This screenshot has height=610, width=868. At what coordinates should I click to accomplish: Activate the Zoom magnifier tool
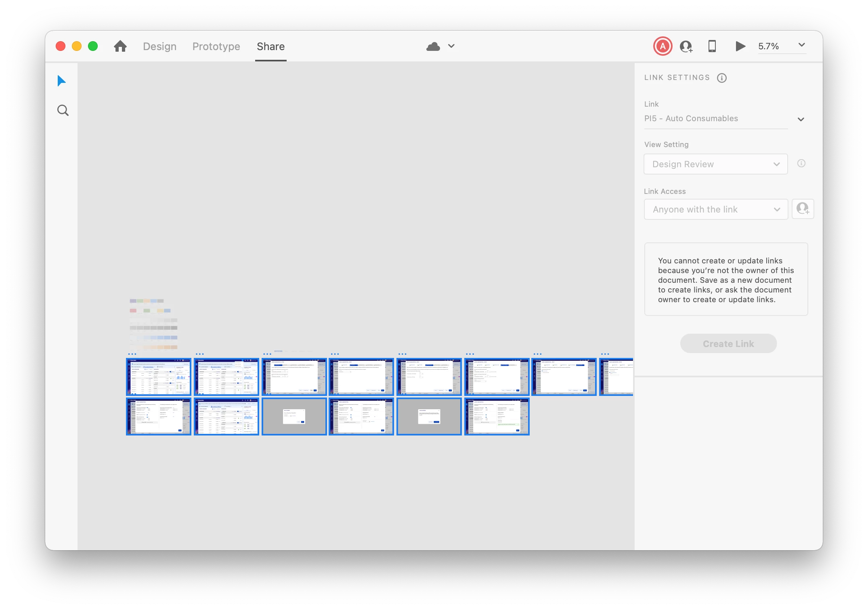[x=63, y=110]
